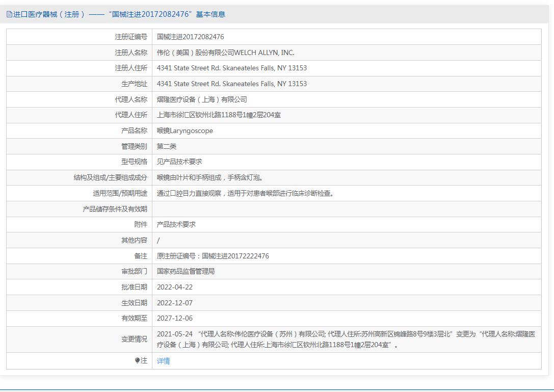This screenshot has height=392, width=554.
Task: Select 见产品技术要求 in 型号规格 row
Action: (x=179, y=162)
